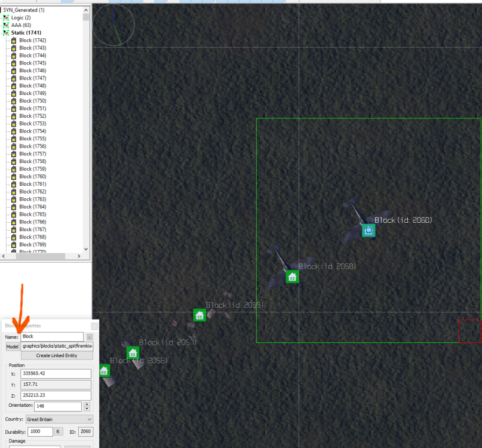This screenshot has height=448, width=482.
Task: Click the icon beside Block (1751)
Action: [x=14, y=108]
